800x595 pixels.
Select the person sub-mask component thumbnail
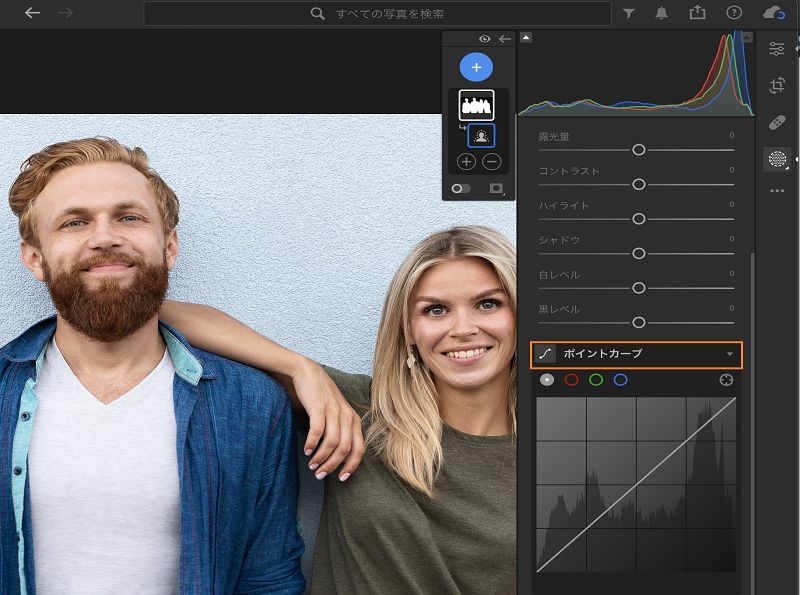pyautogui.click(x=481, y=136)
